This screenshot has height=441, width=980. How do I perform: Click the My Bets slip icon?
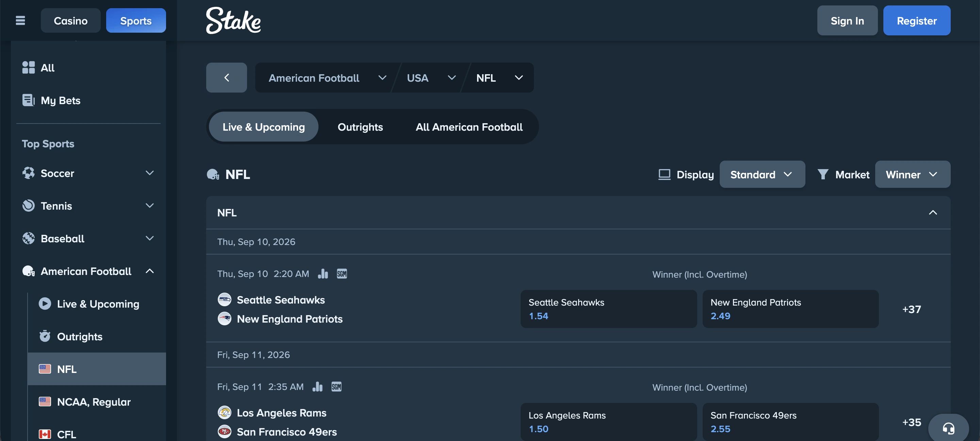(29, 100)
